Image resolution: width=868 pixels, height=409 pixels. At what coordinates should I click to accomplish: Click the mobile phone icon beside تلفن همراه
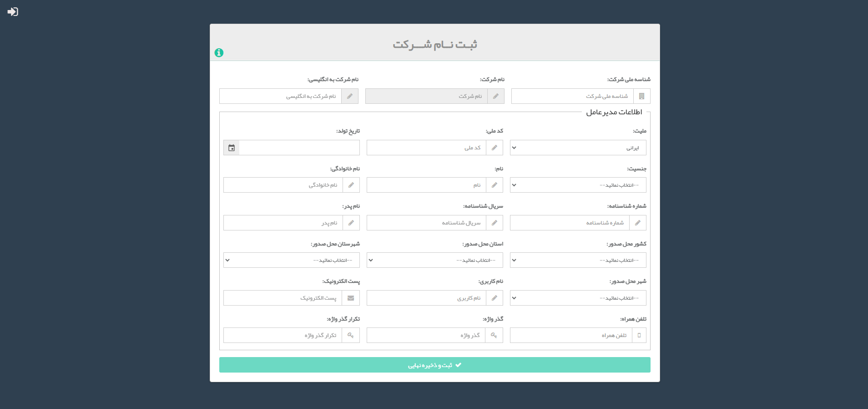(x=638, y=335)
